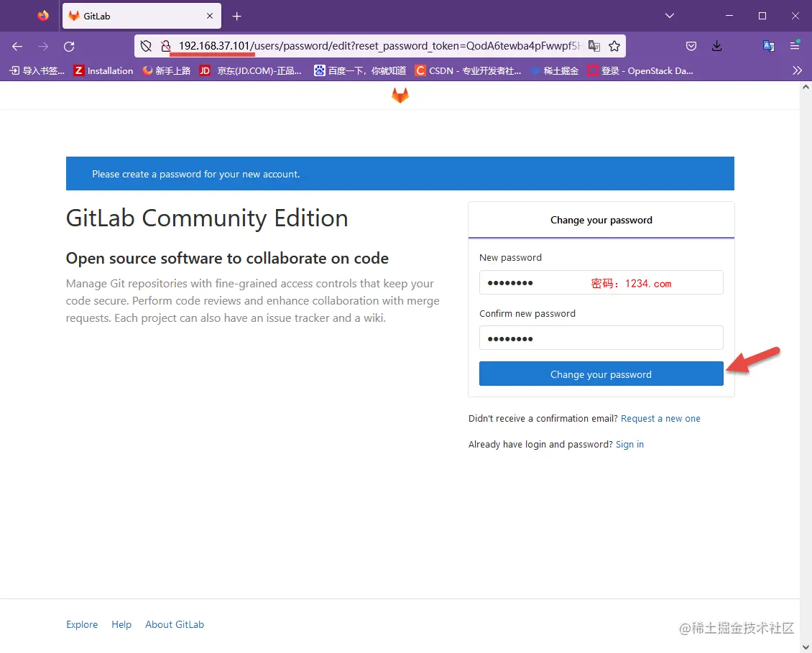Click the insecure connection padlock icon
Image resolution: width=812 pixels, height=653 pixels.
pos(165,46)
